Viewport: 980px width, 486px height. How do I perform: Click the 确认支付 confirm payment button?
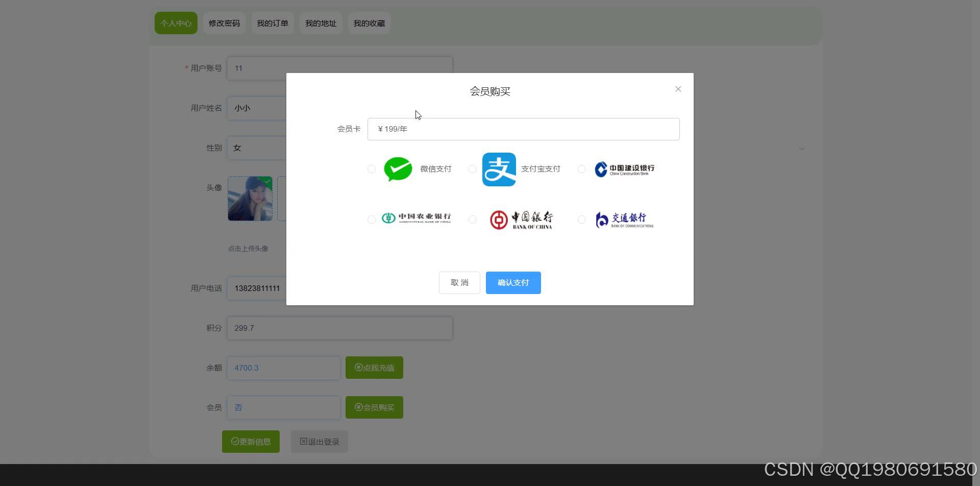pos(513,282)
